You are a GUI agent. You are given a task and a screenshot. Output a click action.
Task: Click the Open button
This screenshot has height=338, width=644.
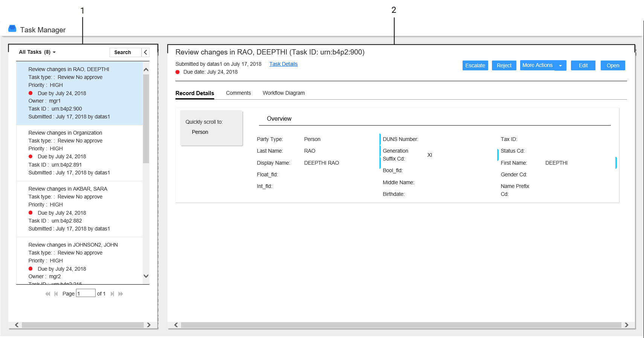pyautogui.click(x=613, y=65)
